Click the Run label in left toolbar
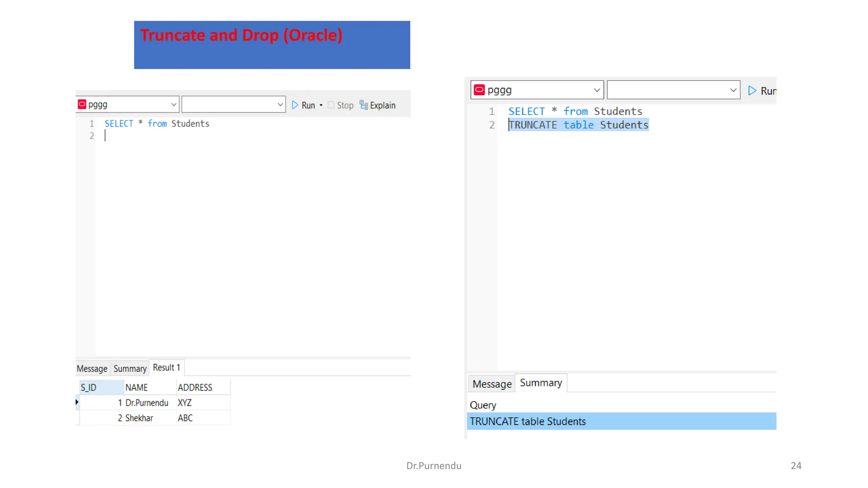The width and height of the screenshot is (868, 488). (308, 105)
